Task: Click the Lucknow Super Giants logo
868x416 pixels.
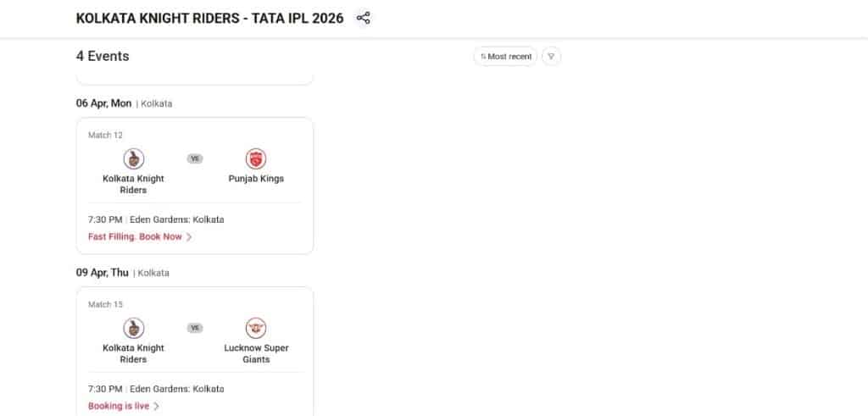Action: pos(256,328)
